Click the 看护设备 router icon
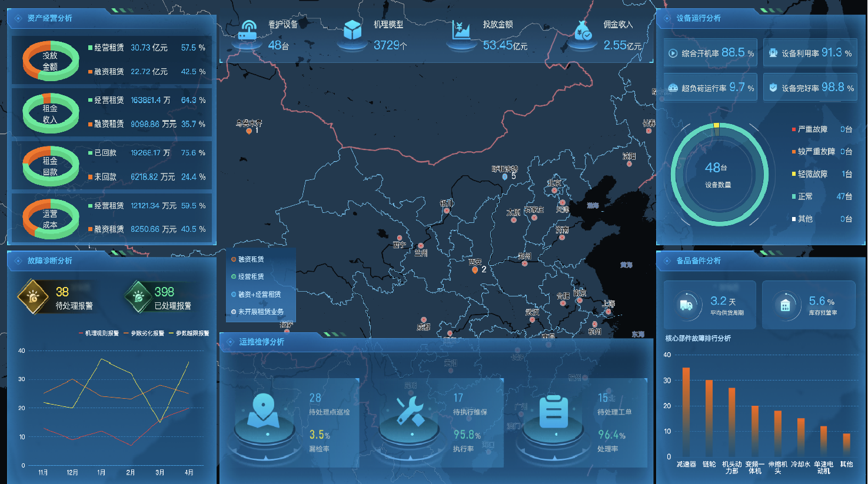This screenshot has width=868, height=484. click(248, 31)
